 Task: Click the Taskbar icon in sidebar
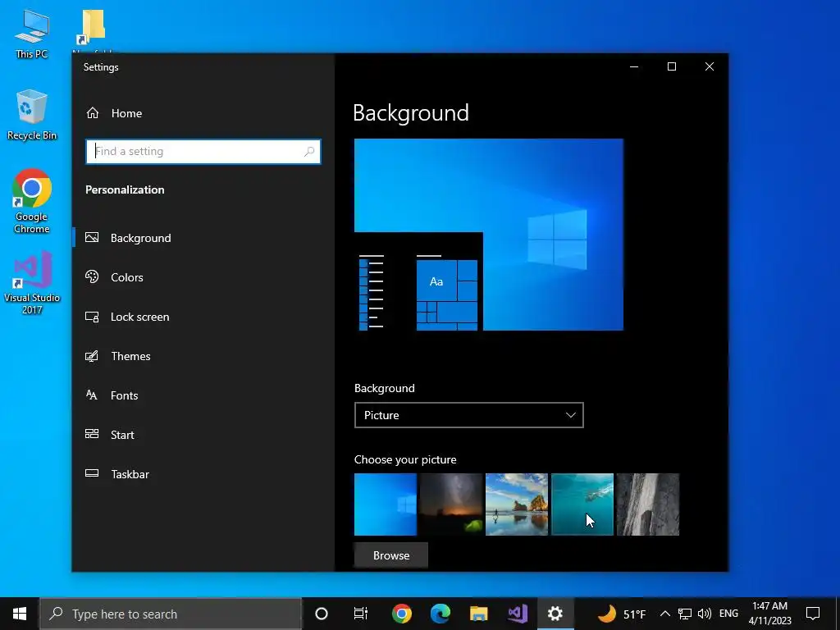tap(92, 473)
